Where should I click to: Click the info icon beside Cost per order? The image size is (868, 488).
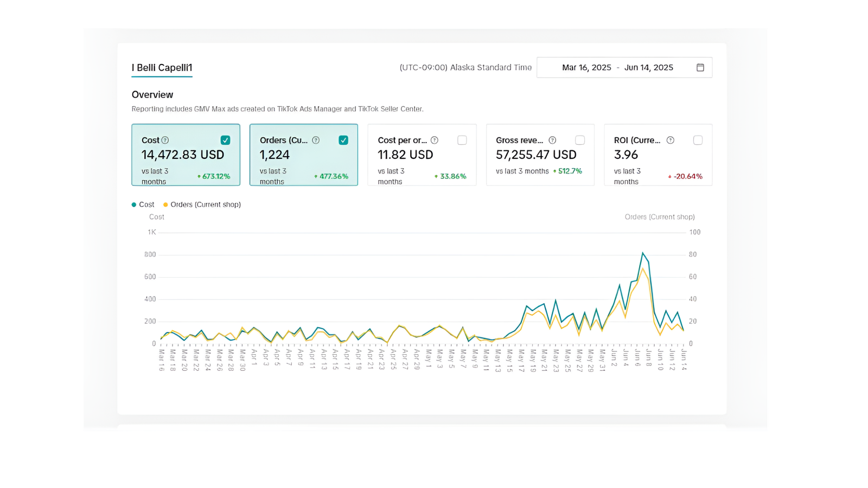pyautogui.click(x=434, y=140)
